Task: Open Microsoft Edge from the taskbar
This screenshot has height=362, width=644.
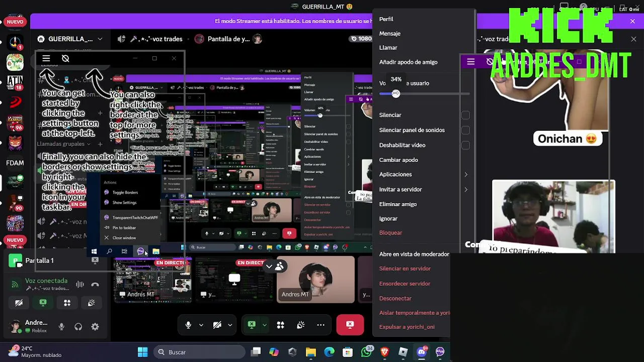Action: coord(330,352)
